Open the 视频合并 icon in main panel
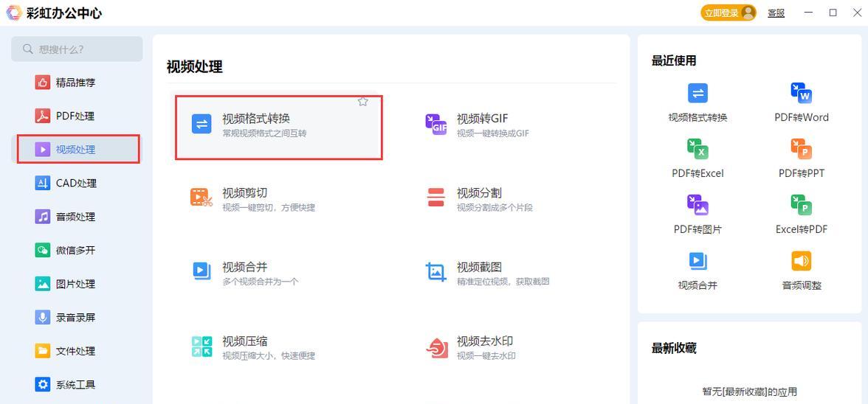 (202, 271)
